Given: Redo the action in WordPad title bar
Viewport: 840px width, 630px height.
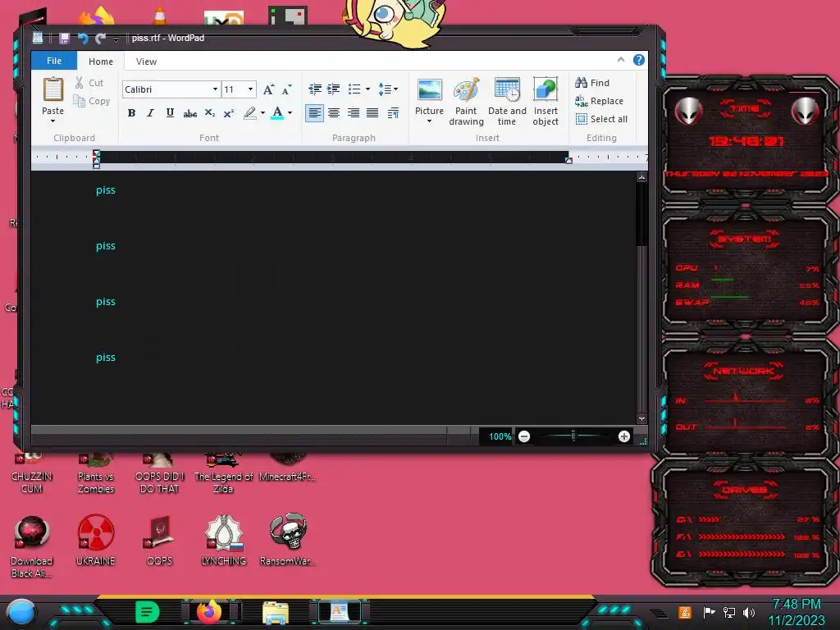Looking at the screenshot, I should point(100,38).
